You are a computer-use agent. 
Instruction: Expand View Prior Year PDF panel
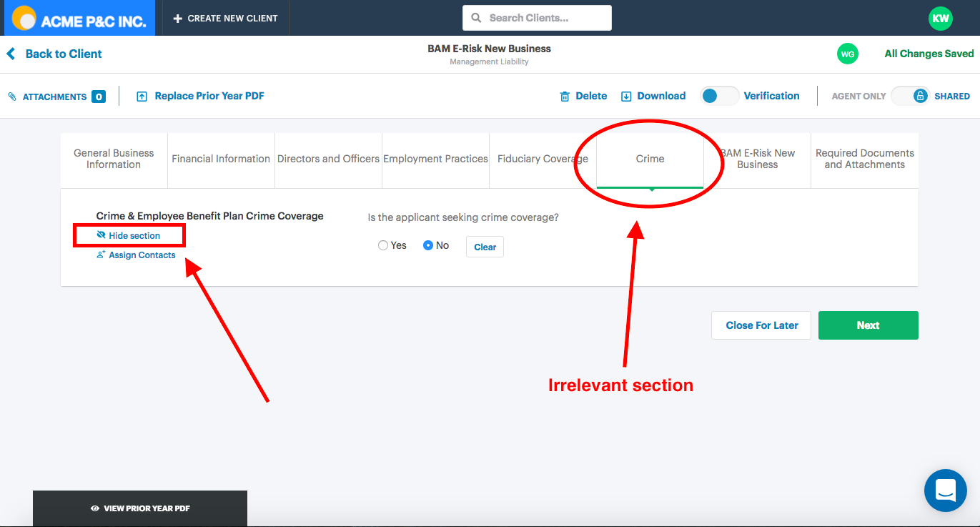pos(140,508)
